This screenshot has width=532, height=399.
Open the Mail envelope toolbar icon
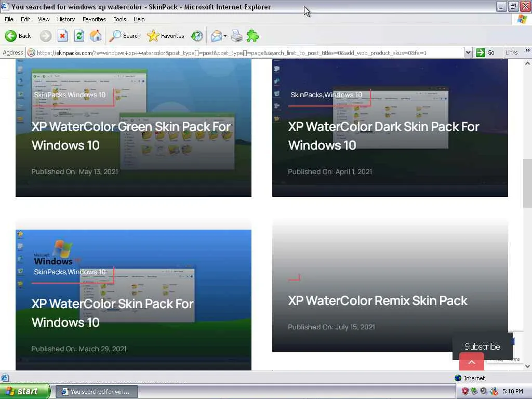[217, 36]
